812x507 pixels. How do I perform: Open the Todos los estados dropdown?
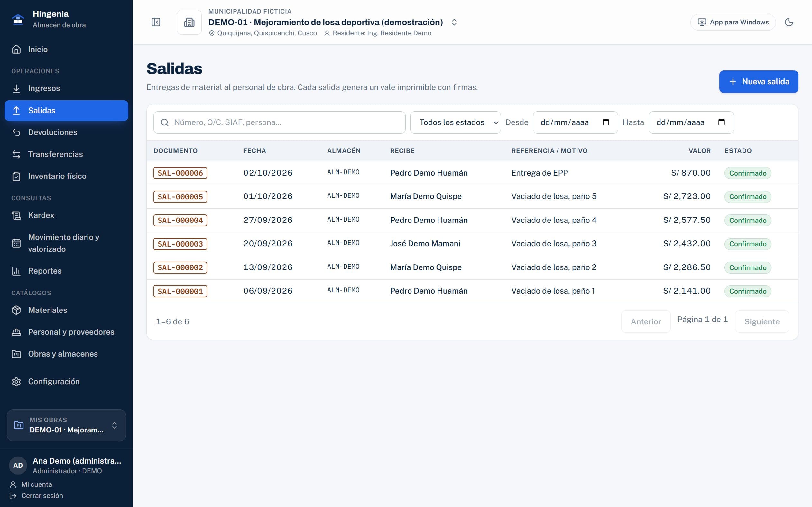pos(455,122)
